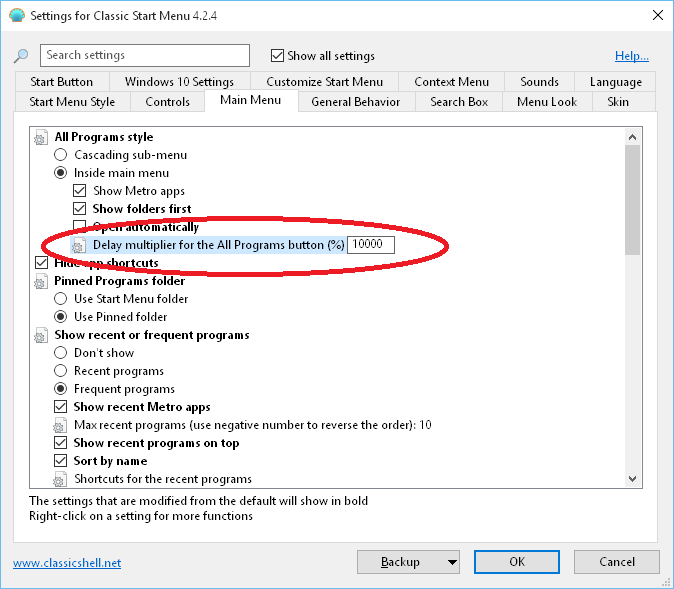
Task: Click the Show recent or frequent programs icon
Action: 41,335
